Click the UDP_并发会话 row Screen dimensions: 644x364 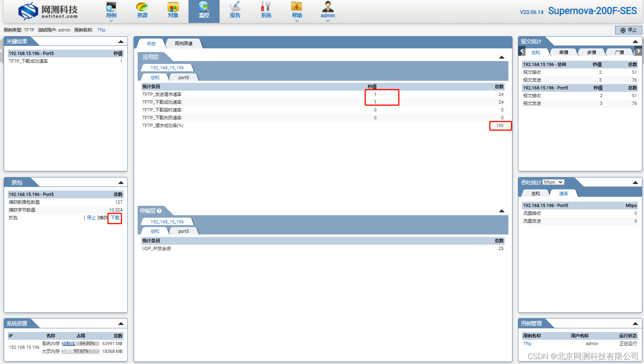tap(323, 248)
